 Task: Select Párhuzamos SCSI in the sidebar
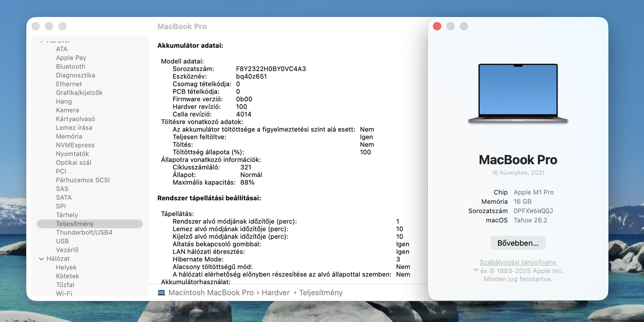[83, 180]
